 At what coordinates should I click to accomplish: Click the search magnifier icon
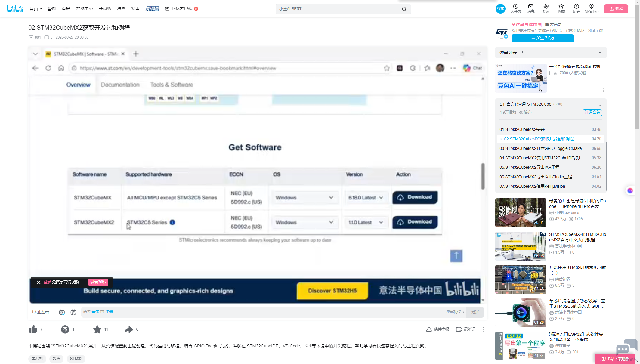pyautogui.click(x=404, y=9)
